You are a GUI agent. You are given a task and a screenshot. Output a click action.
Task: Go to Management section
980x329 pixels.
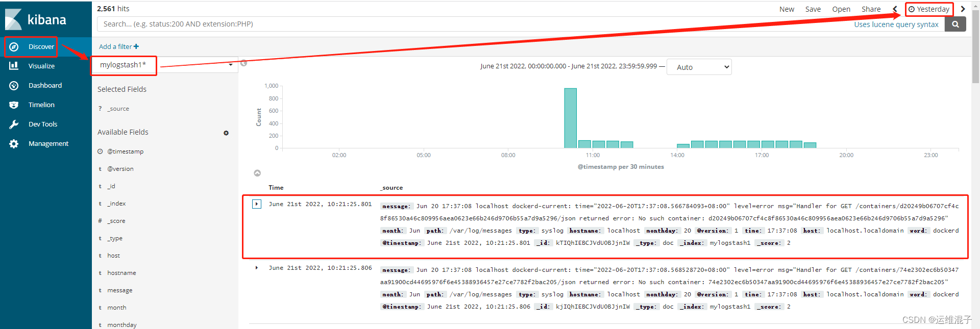point(48,143)
